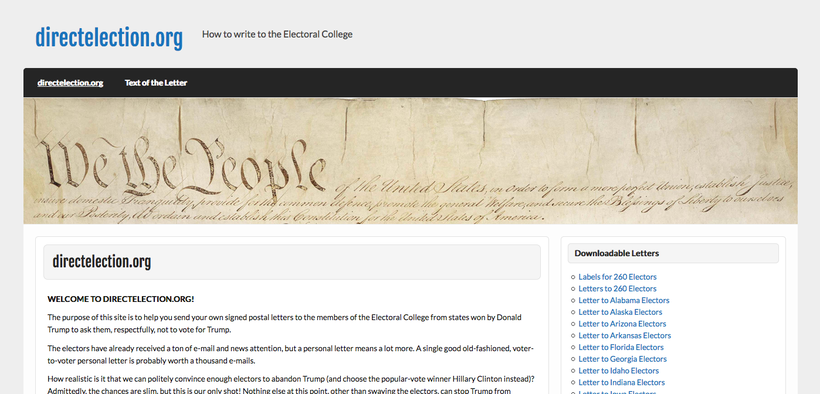820x394 pixels.
Task: Open the Letter to Arkansas Electors link
Action: [x=624, y=335]
